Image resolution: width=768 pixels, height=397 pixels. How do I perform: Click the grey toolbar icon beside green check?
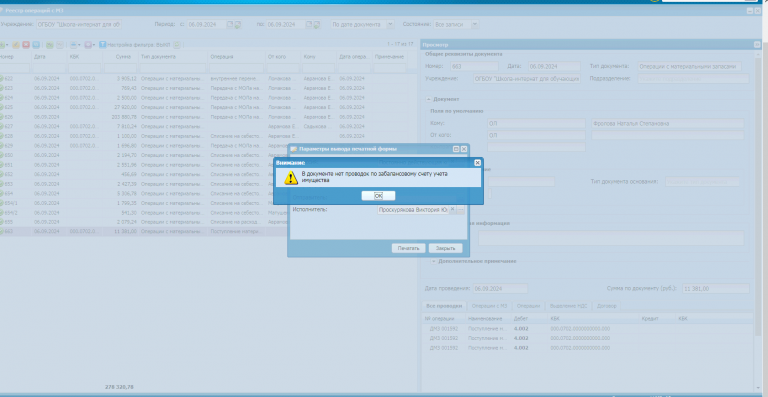[x=59, y=45]
